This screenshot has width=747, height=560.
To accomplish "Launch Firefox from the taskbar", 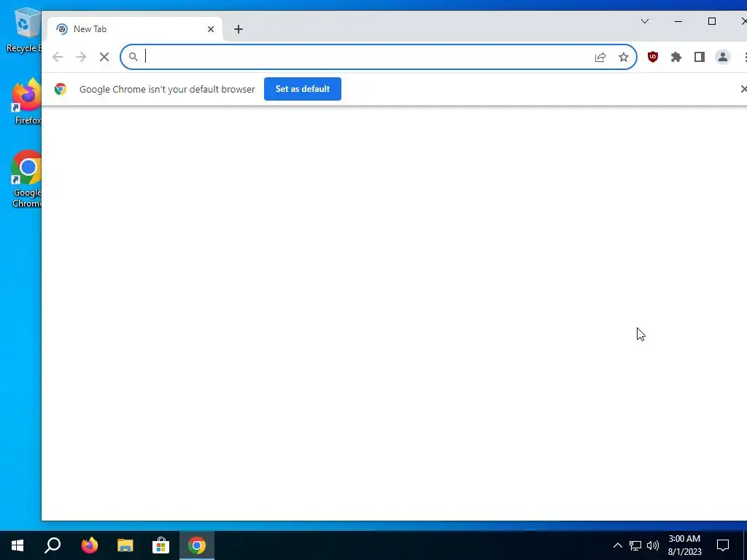I will 90,545.
